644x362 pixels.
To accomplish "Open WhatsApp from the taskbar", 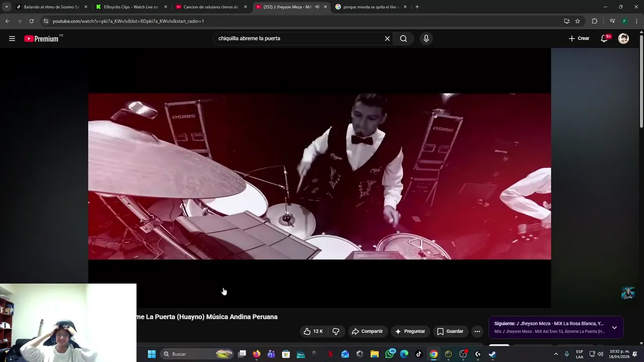I will (389, 354).
